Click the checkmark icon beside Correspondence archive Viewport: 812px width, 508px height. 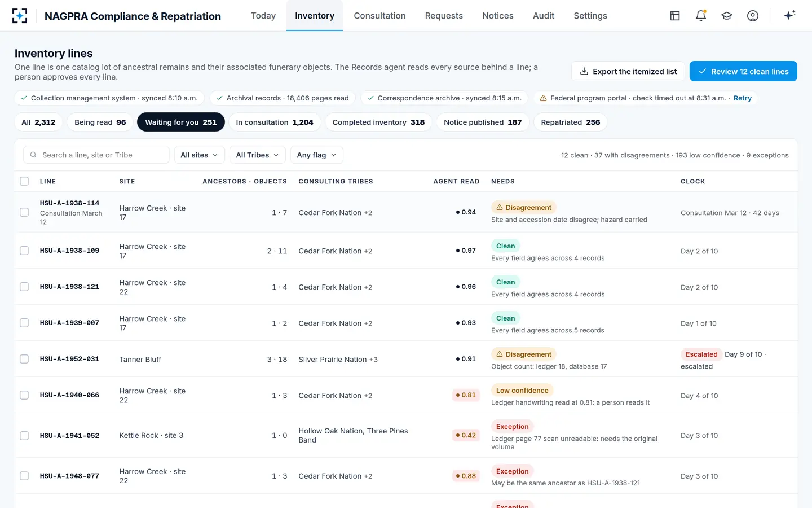[370, 98]
